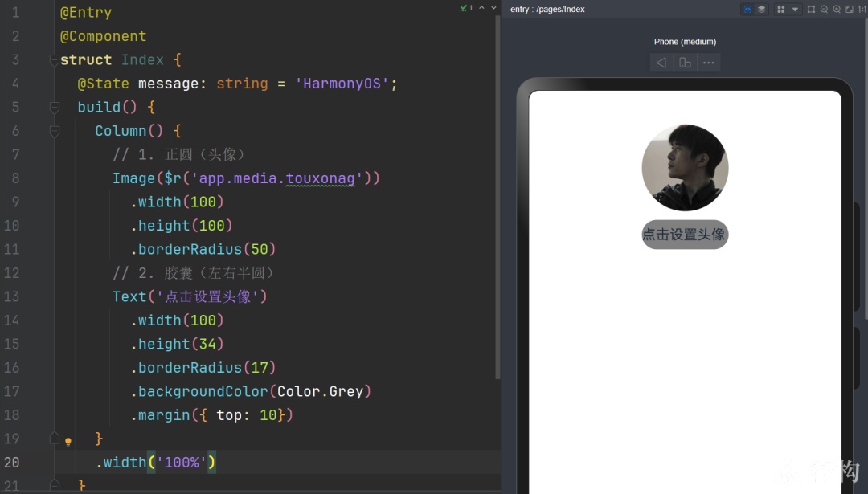Expand the dropdown arrow beside grid icon
The image size is (868, 494).
795,10
